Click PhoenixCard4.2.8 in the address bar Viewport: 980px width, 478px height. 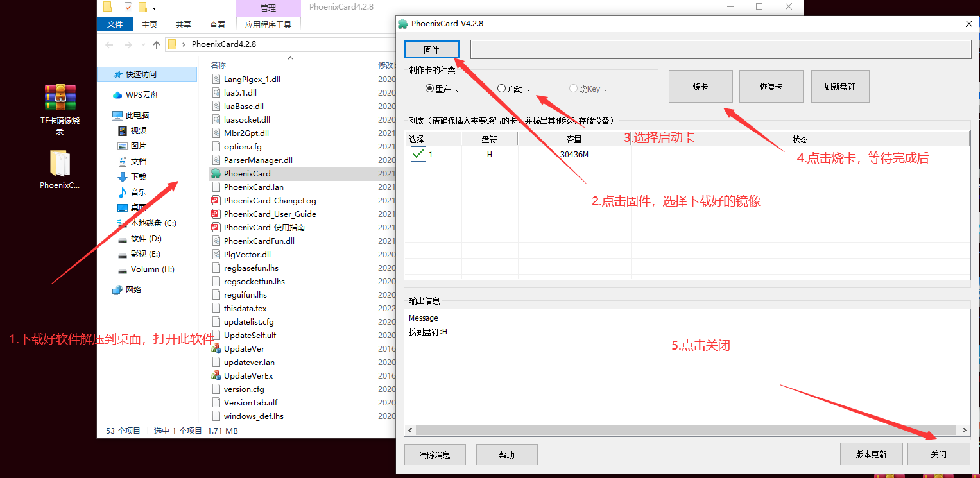223,44
